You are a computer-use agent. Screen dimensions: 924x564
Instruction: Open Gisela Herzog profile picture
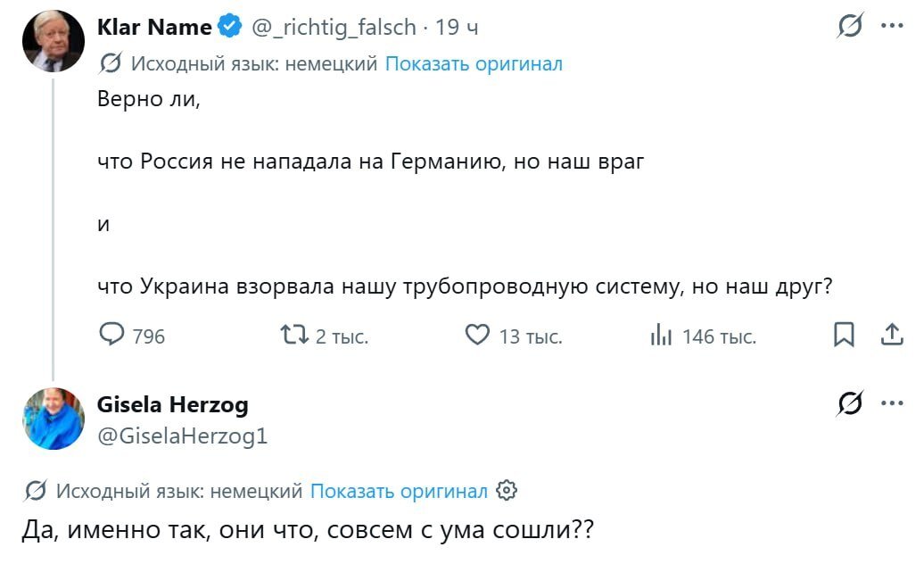click(x=54, y=419)
